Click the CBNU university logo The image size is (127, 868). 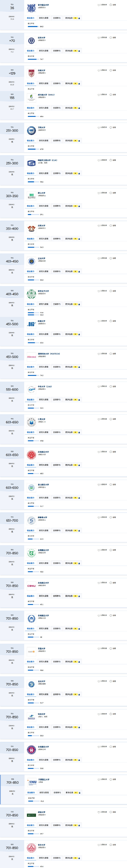pos(31,586)
